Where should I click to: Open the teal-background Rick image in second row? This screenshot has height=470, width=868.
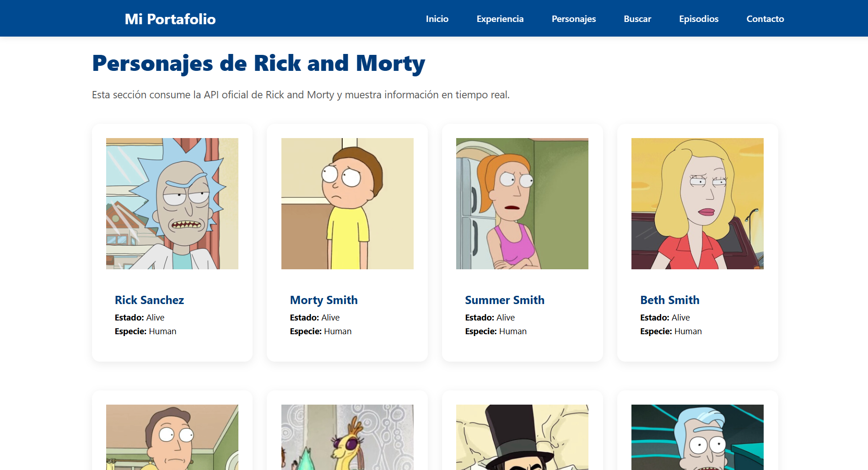(697, 437)
